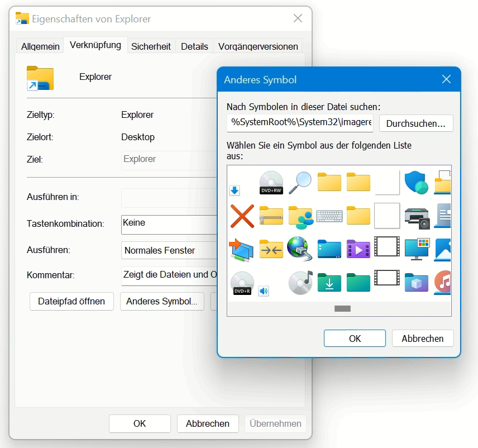This screenshot has height=448, width=478.
Task: Select the music note CD icon
Action: coord(300,283)
